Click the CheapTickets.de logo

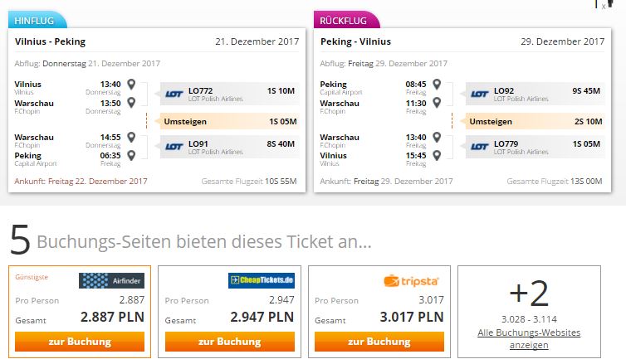tap(262, 280)
